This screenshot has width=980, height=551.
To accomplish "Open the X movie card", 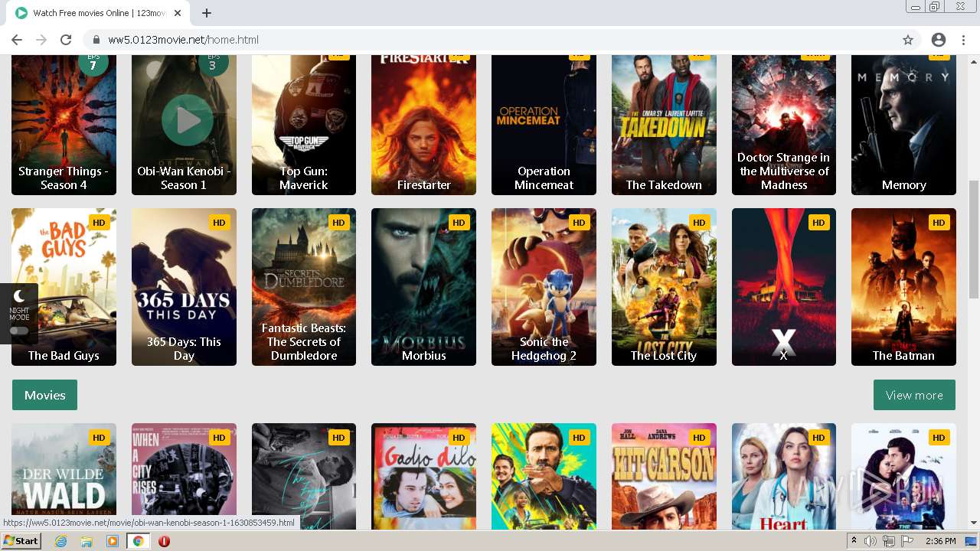I will [x=784, y=287].
